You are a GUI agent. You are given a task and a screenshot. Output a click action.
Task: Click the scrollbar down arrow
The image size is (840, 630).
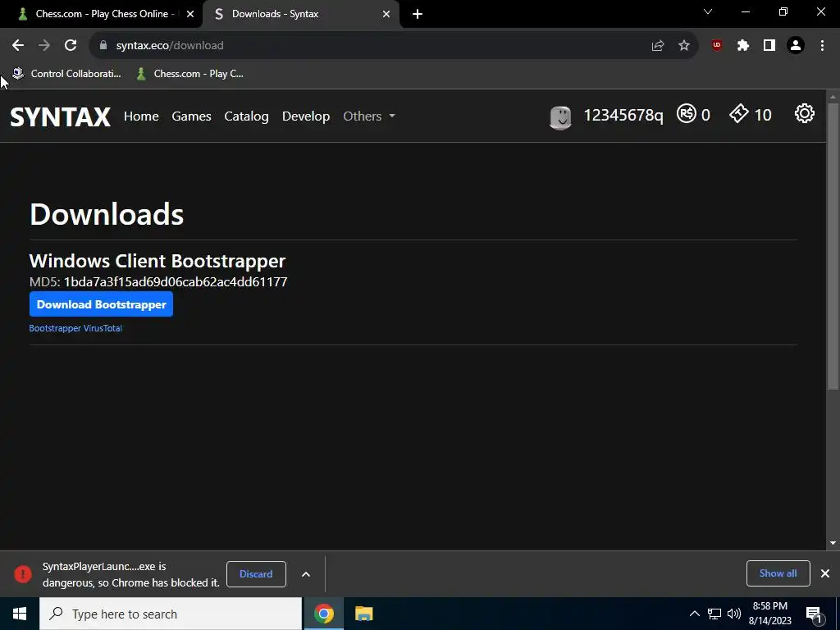pyautogui.click(x=833, y=543)
